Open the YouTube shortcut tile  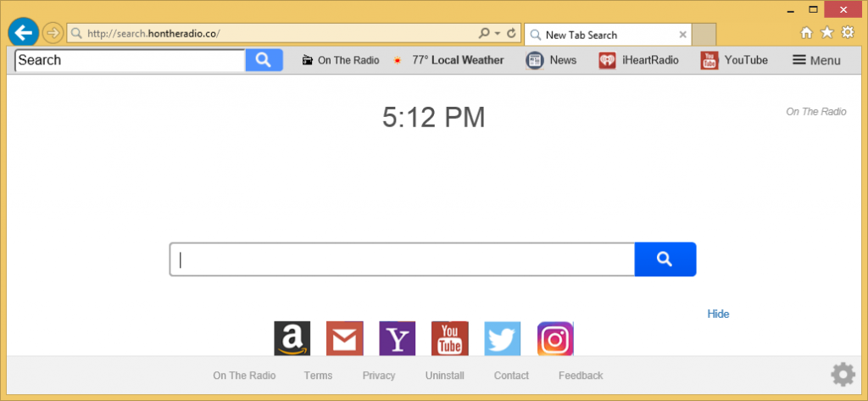[x=450, y=338]
